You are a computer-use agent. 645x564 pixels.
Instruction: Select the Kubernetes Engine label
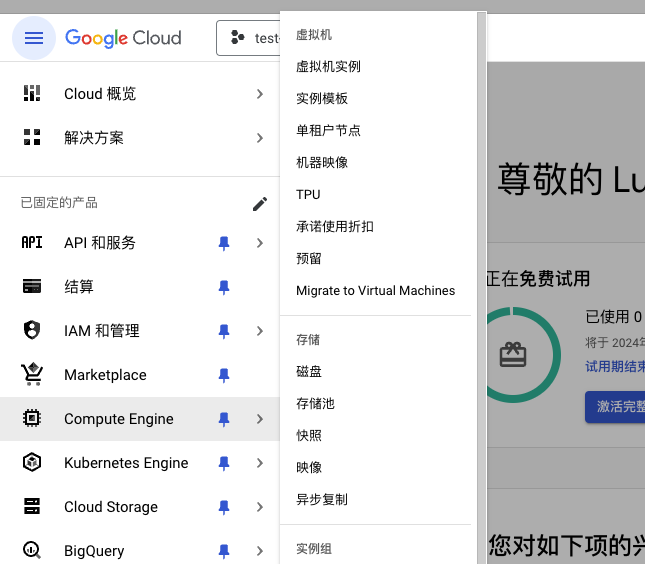(126, 463)
